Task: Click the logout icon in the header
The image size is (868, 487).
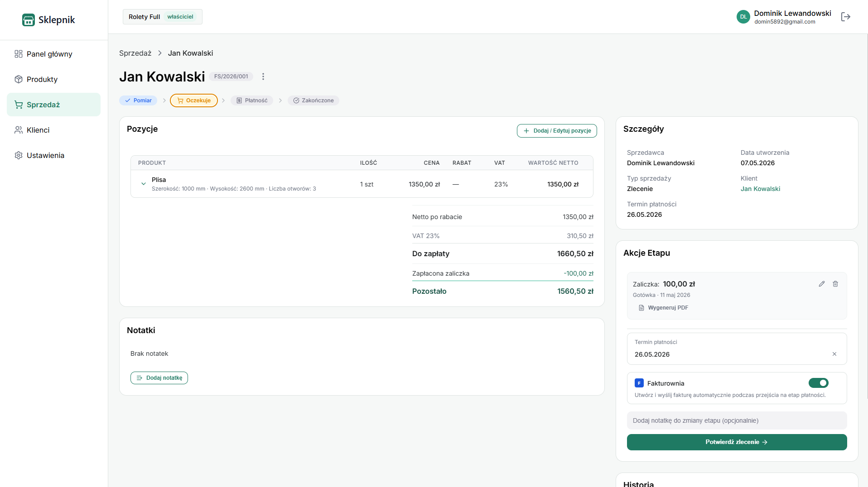Action: click(x=845, y=17)
